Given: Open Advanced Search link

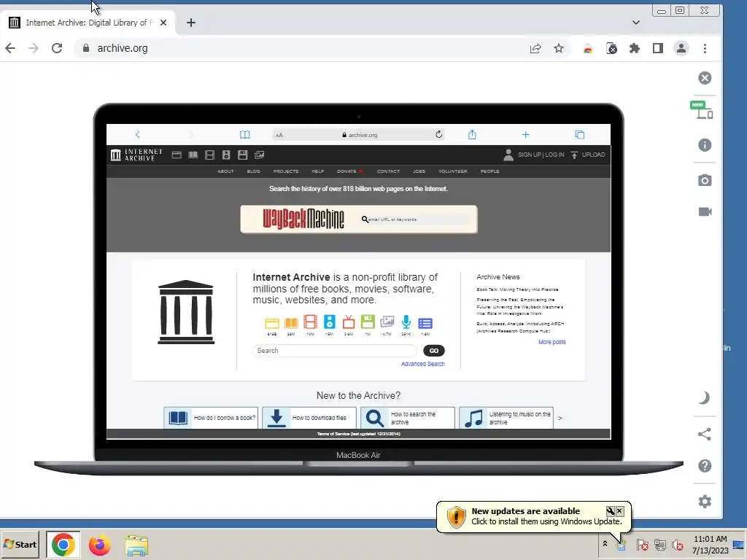Looking at the screenshot, I should [x=422, y=364].
